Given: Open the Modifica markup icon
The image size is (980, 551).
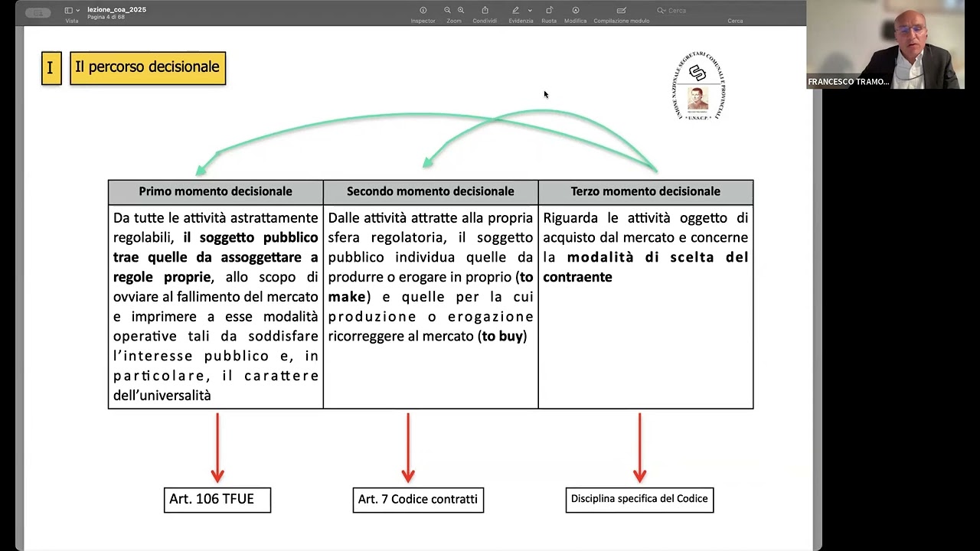Looking at the screenshot, I should click(575, 10).
